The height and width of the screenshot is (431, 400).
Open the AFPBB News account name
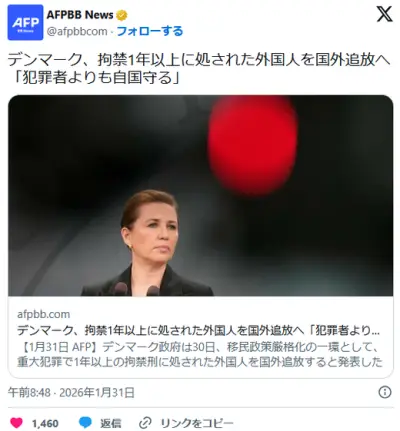tap(80, 15)
